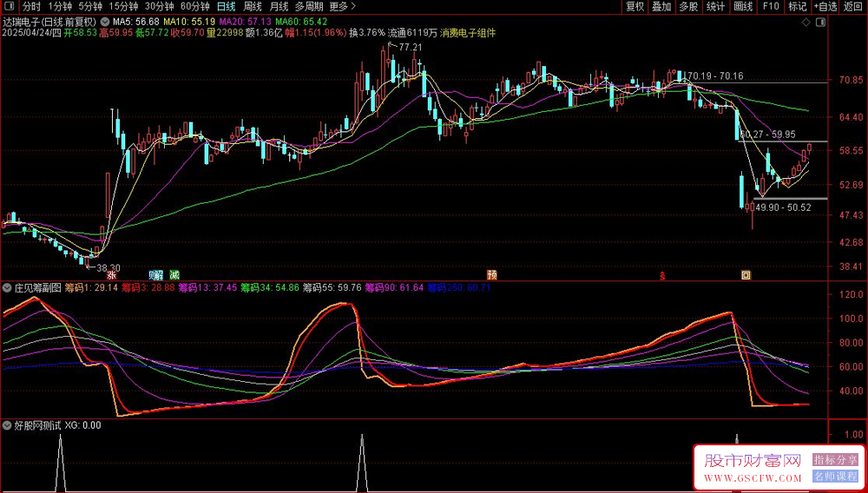The image size is (868, 493).
Task: Click the 叠加 overlay button
Action: click(x=661, y=7)
